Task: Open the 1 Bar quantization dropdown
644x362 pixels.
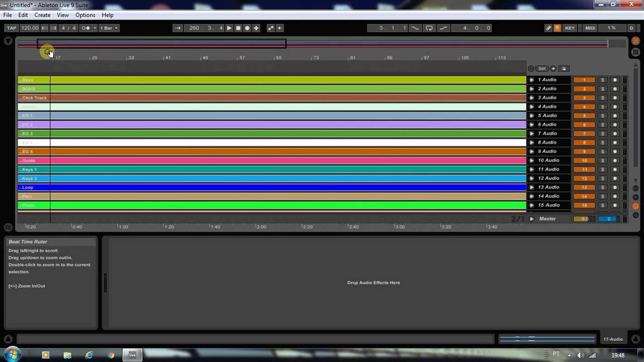Action: coord(108,28)
